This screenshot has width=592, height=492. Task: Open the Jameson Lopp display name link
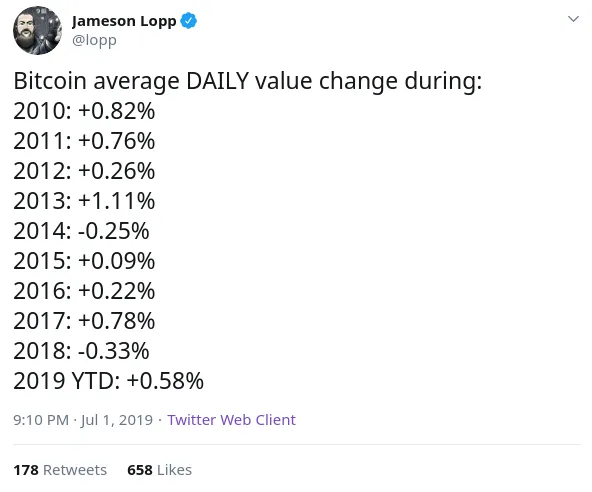[x=124, y=21]
